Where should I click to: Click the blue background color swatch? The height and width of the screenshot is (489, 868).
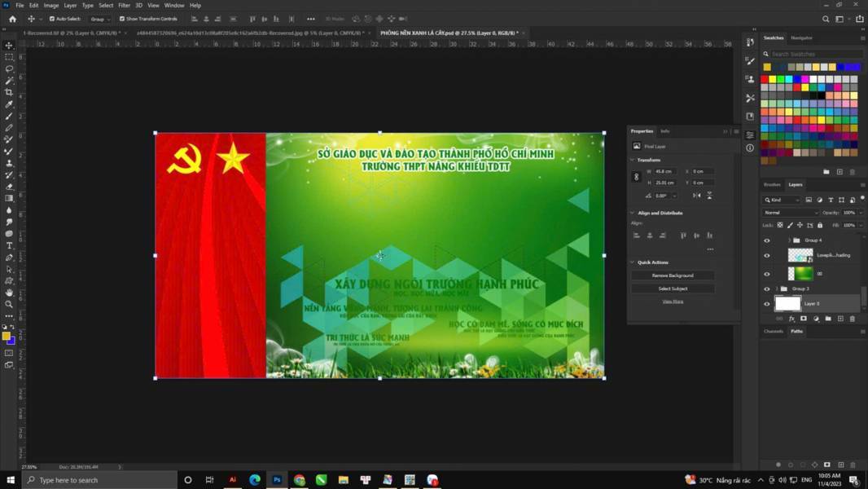11,341
